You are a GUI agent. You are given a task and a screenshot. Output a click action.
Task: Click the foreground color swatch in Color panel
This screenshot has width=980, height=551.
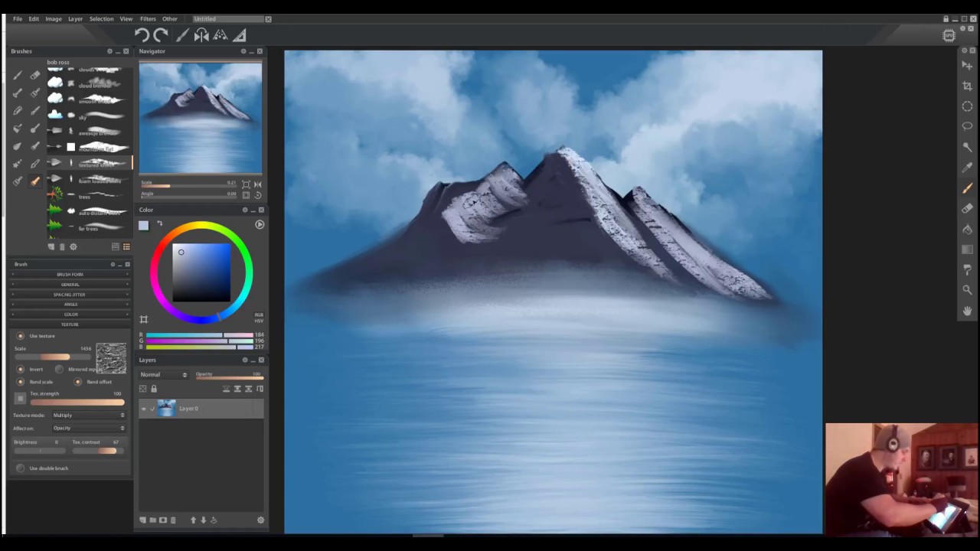(143, 225)
